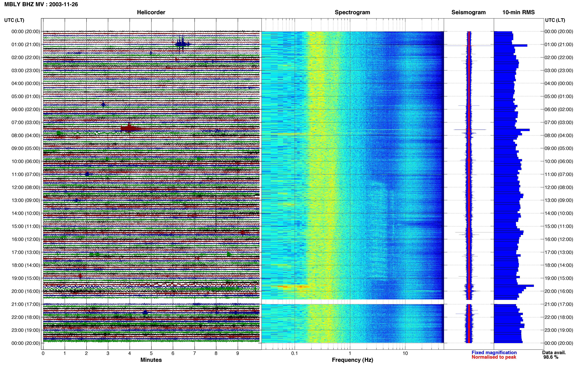This screenshot has width=588, height=368.
Task: Click '12:00 (08:00)' on the right time axis
Action: [x=559, y=187]
